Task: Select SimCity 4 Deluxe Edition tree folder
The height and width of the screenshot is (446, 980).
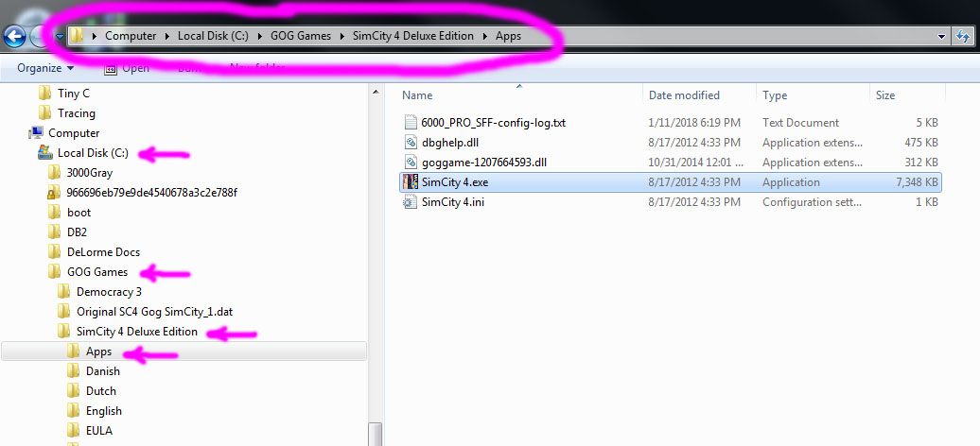Action: (137, 332)
